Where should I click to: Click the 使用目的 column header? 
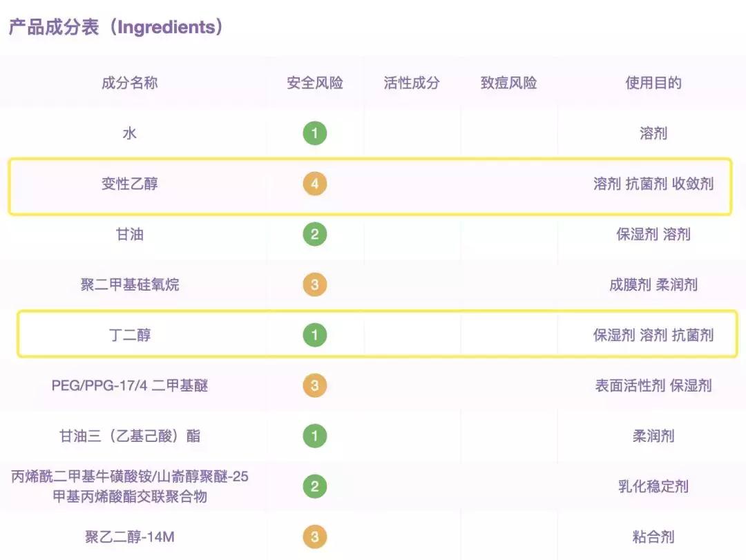[653, 83]
